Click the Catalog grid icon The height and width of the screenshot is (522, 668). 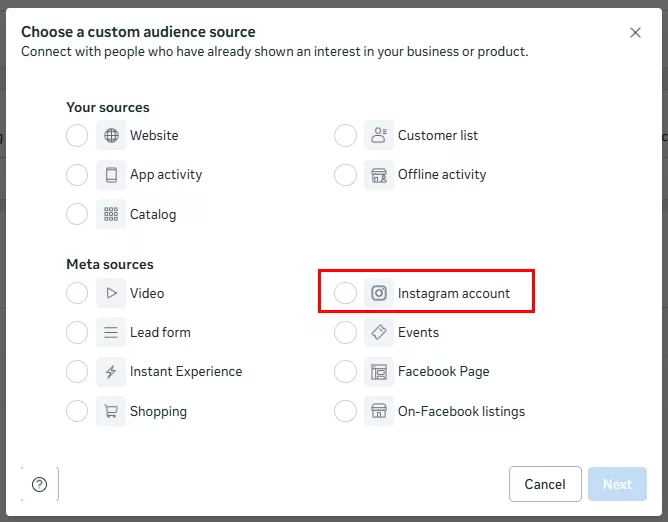[x=111, y=214]
